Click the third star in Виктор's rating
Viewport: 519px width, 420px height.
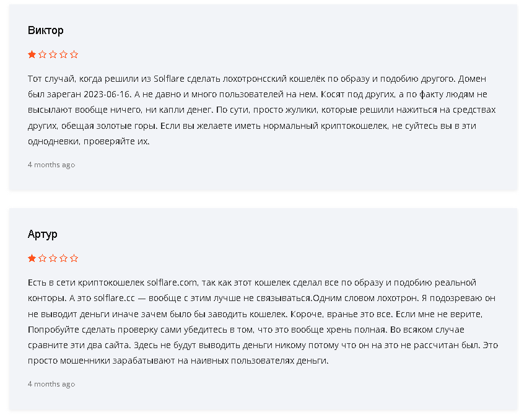(x=53, y=55)
